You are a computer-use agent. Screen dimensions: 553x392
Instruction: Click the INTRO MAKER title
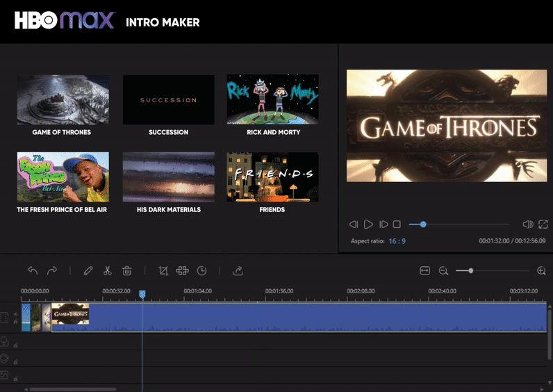pyautogui.click(x=163, y=22)
